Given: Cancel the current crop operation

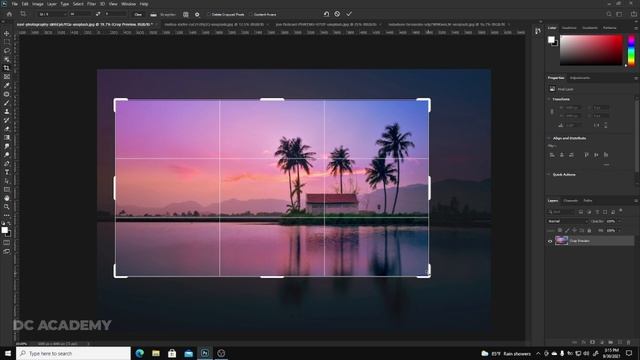Looking at the screenshot, I should pos(337,14).
